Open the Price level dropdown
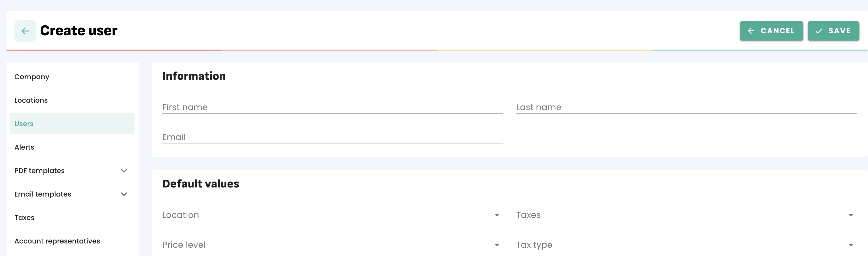Viewport: 868px width, 256px height. [327, 245]
